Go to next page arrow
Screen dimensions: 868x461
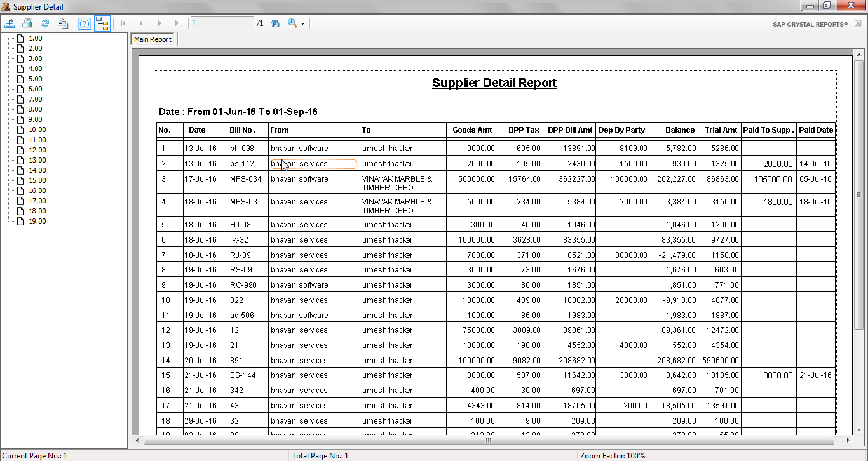159,23
